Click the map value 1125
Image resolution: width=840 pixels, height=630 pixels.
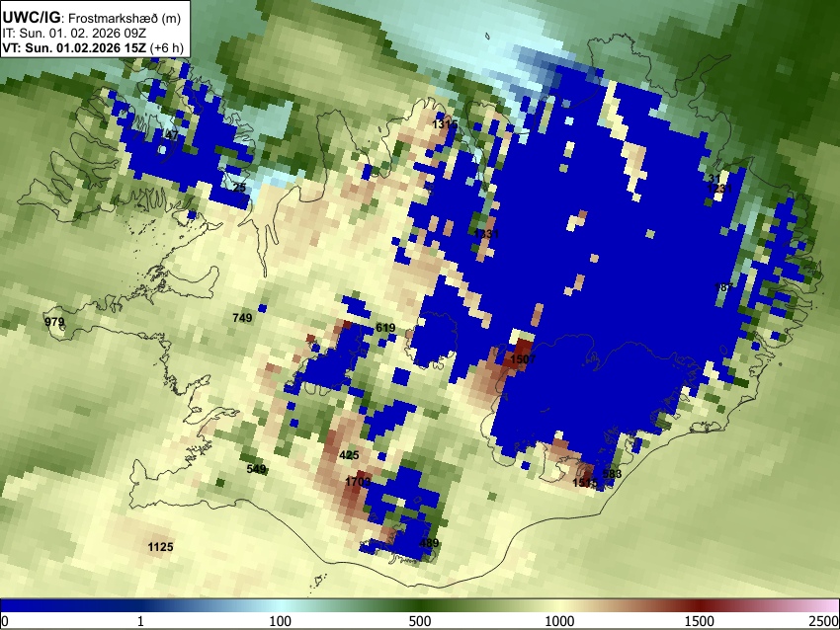(161, 547)
